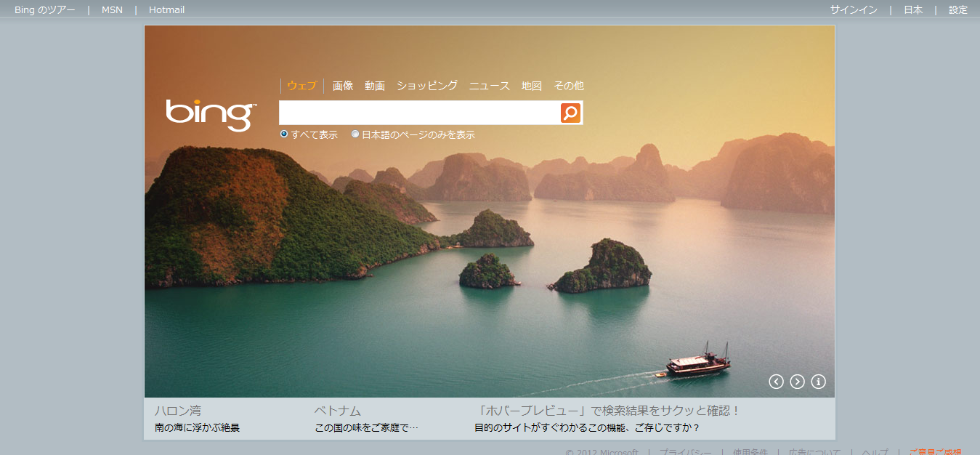980x455 pixels.
Task: Expand the その他 menu
Action: tap(568, 86)
